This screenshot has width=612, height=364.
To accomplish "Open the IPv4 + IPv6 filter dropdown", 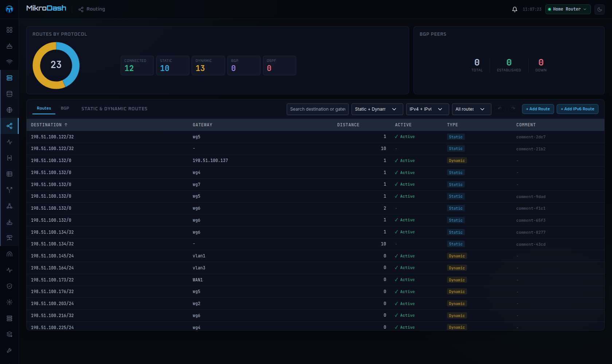I will pos(427,109).
